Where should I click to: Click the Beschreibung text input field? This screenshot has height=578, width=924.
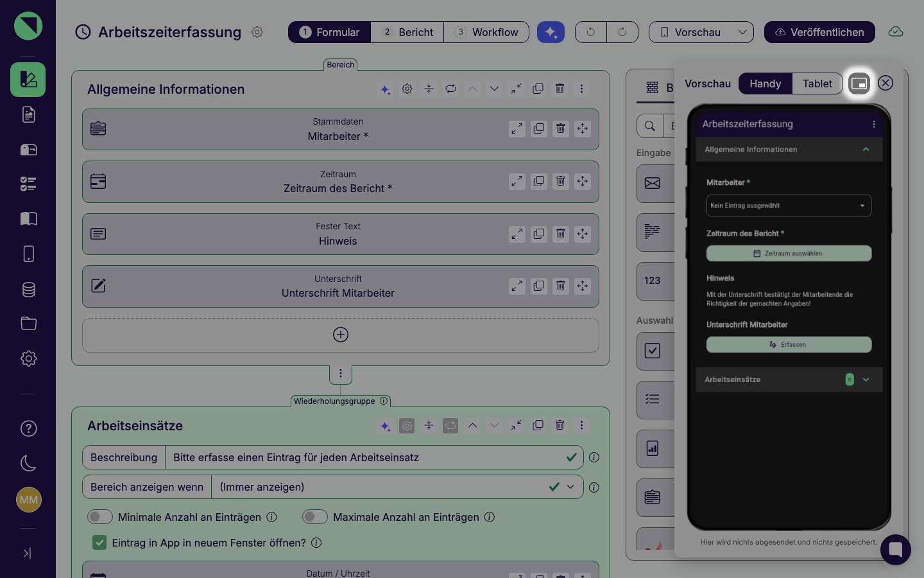tap(374, 457)
